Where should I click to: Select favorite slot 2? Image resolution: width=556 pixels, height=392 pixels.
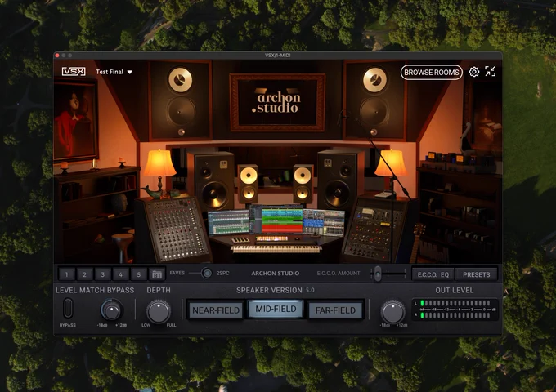pos(84,274)
